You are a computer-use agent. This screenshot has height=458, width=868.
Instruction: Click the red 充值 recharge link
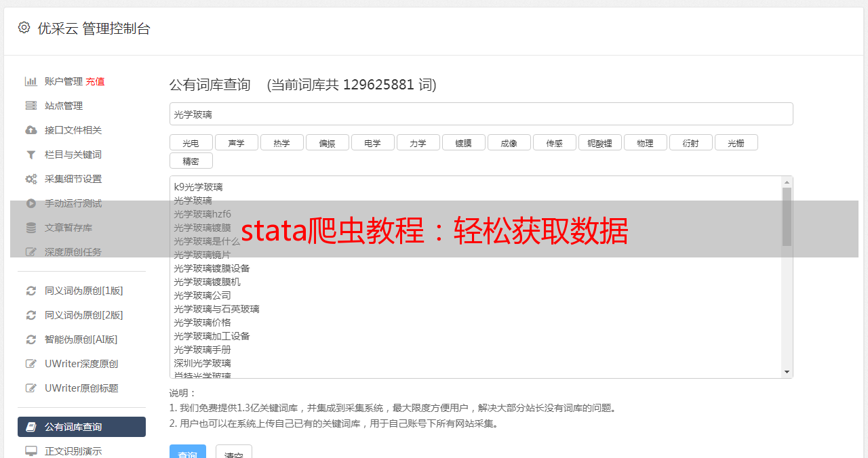95,81
